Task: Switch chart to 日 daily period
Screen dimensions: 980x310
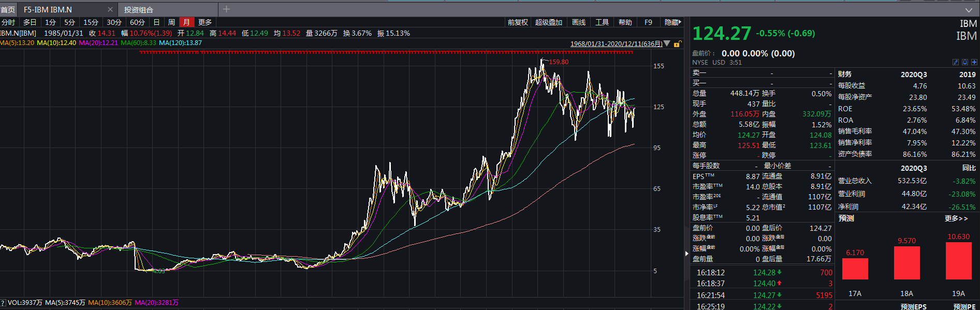Action: pos(156,22)
